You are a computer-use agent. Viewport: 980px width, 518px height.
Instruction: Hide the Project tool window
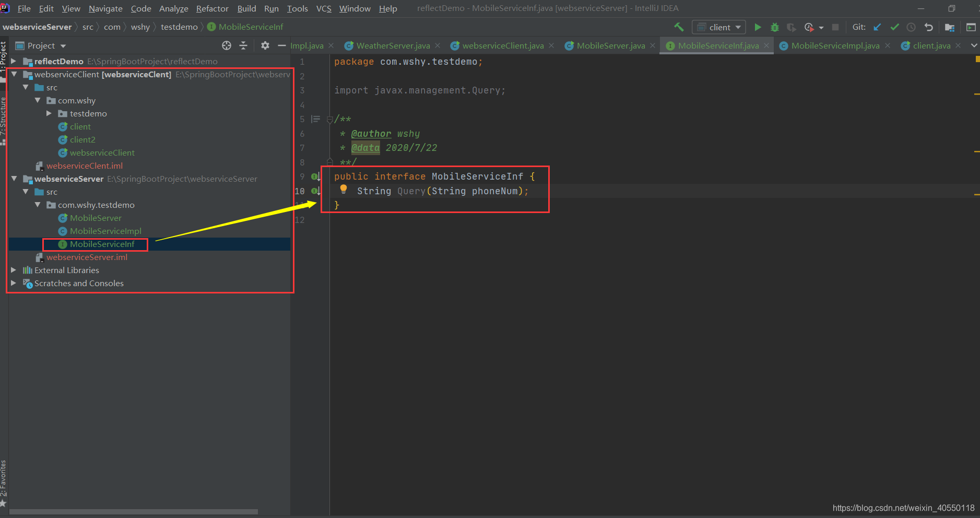(x=281, y=45)
